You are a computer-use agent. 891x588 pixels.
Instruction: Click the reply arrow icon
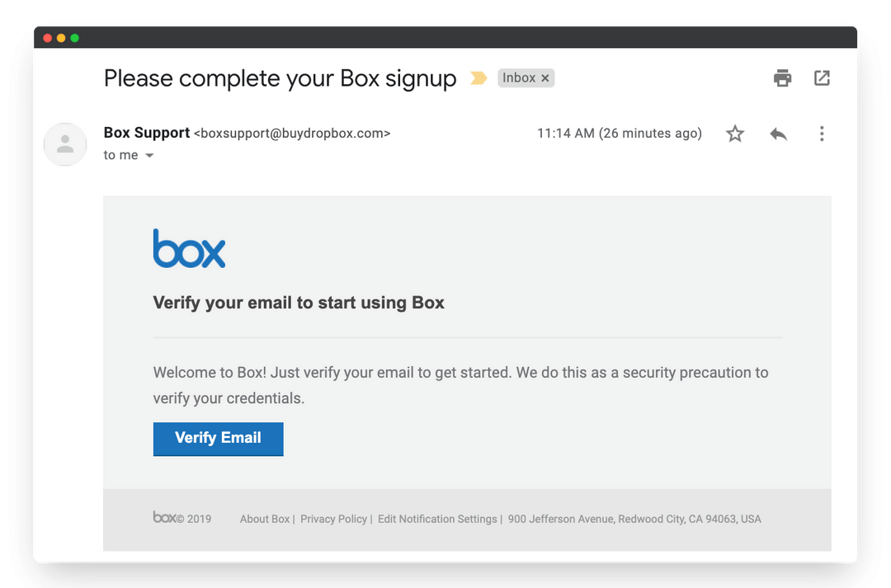click(778, 133)
